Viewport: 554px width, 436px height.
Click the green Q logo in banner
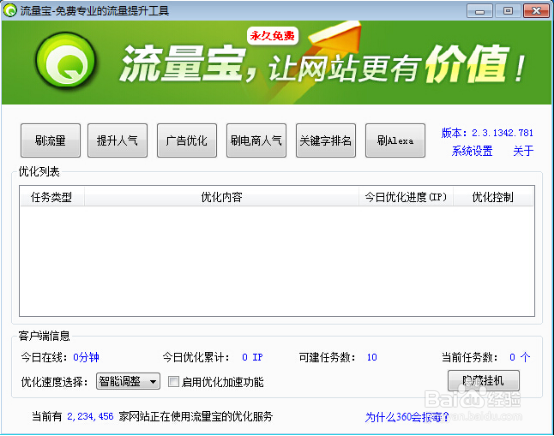point(66,60)
